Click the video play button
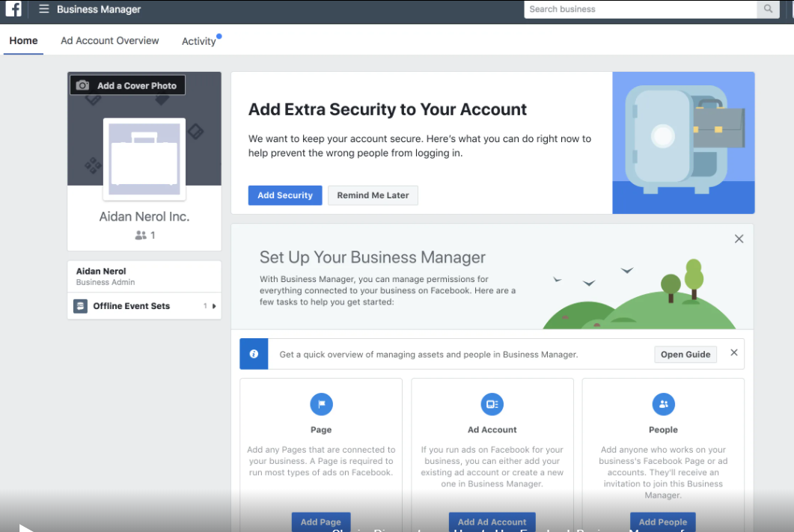Screen dimensions: 794x532 26,528
